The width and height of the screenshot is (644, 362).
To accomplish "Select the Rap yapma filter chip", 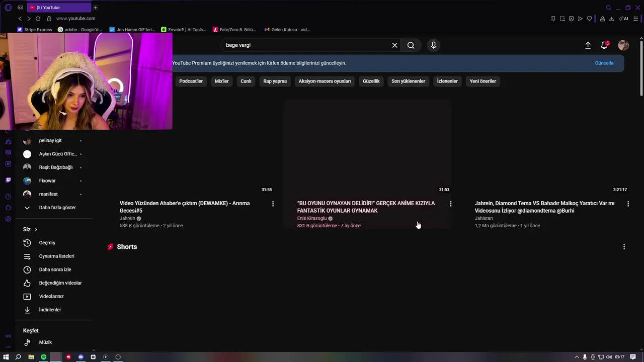I will tap(275, 81).
